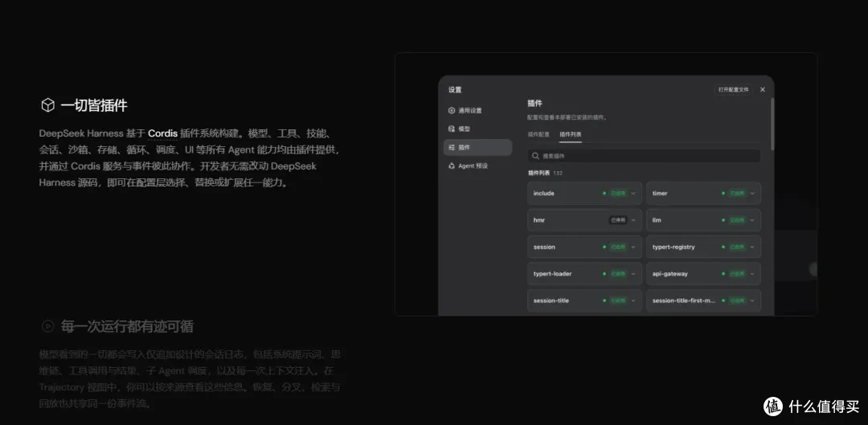Select the 一切皆插件 feature heading

coord(94,105)
